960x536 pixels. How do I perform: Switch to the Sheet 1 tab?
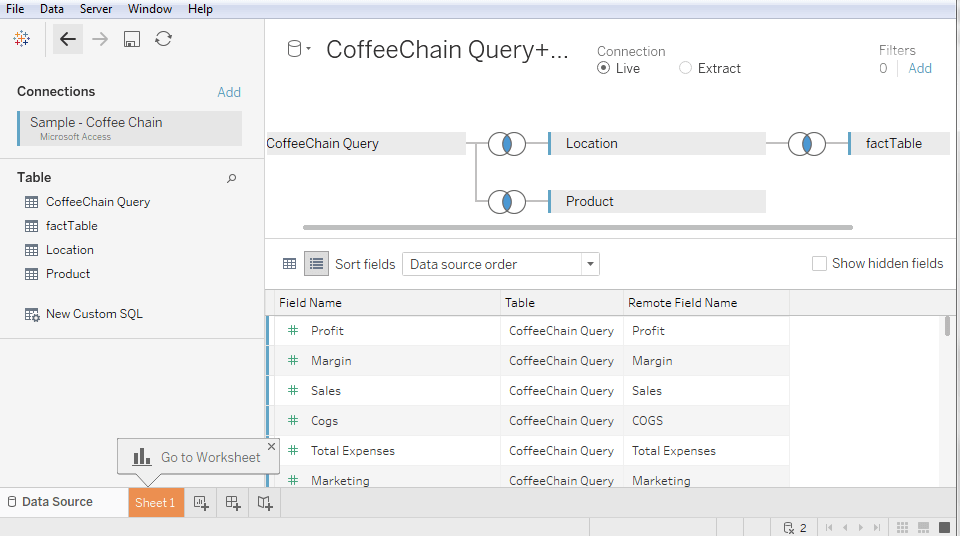click(156, 503)
